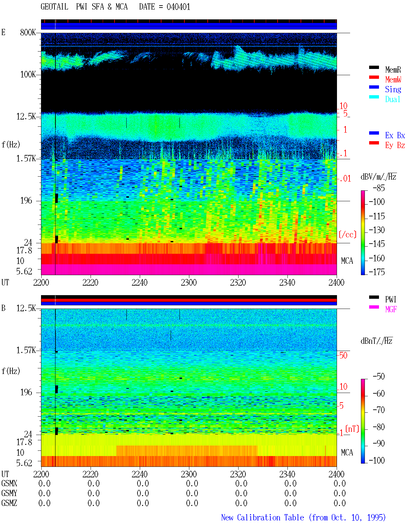Click the '-70' color scale value

point(379,410)
